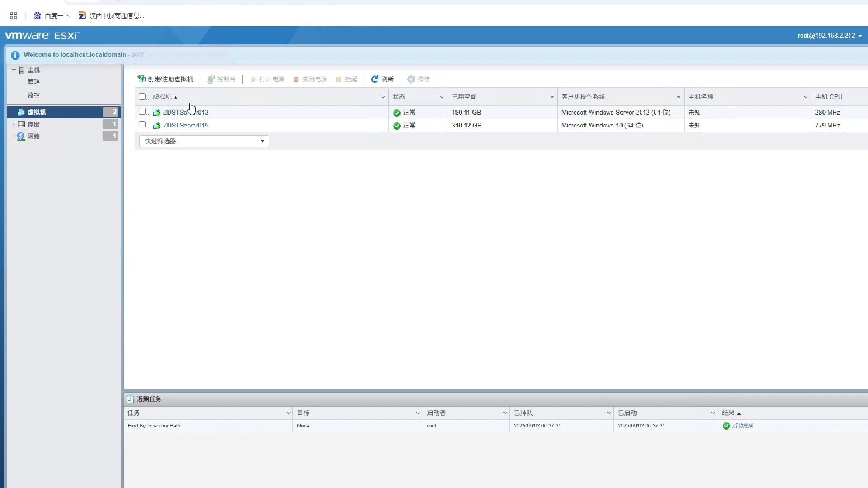This screenshot has width=868, height=488.
Task: Select 管理 under host in navigator
Action: (x=34, y=82)
